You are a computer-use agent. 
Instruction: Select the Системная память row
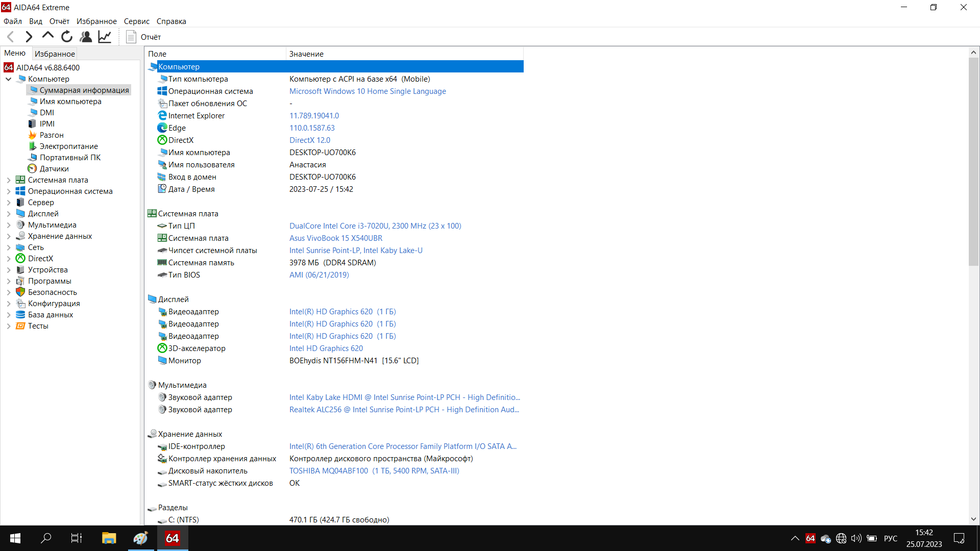[335, 263]
